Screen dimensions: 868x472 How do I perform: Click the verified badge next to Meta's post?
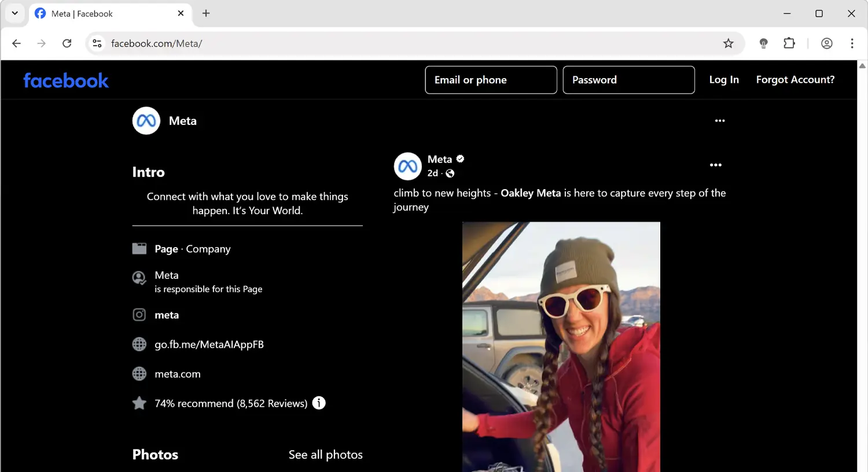tap(459, 158)
